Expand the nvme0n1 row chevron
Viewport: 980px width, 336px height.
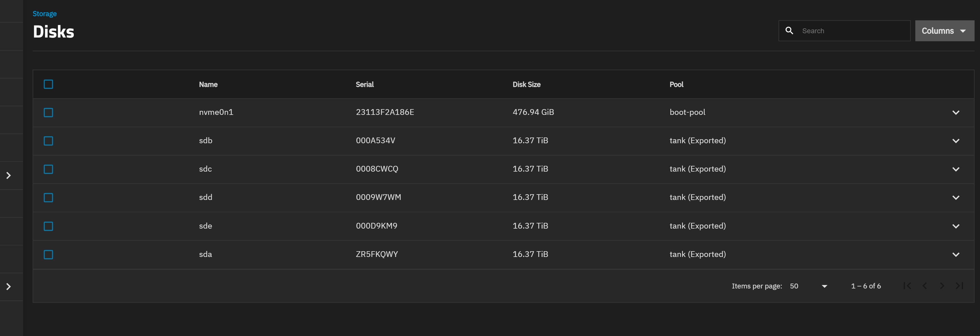(x=955, y=112)
